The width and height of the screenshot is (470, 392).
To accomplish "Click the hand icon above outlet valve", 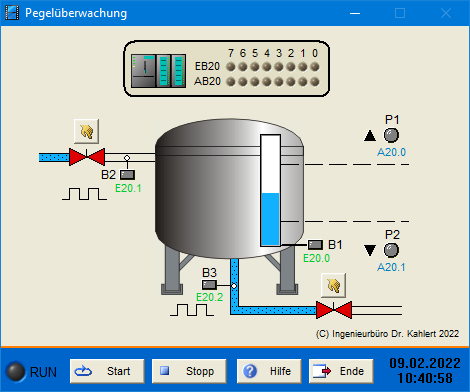I will tap(333, 285).
